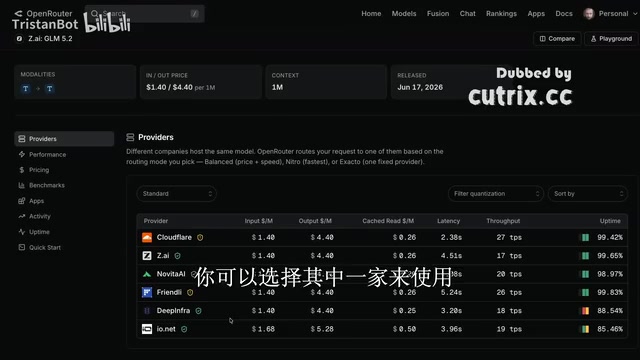The image size is (640, 360).
Task: Open the Filter quantization dropdown
Action: [x=496, y=193]
